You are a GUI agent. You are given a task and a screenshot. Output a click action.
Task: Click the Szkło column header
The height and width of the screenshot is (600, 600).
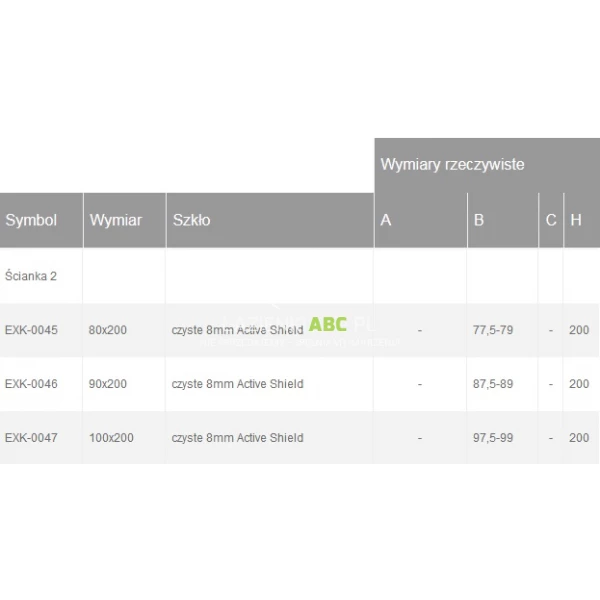192,220
